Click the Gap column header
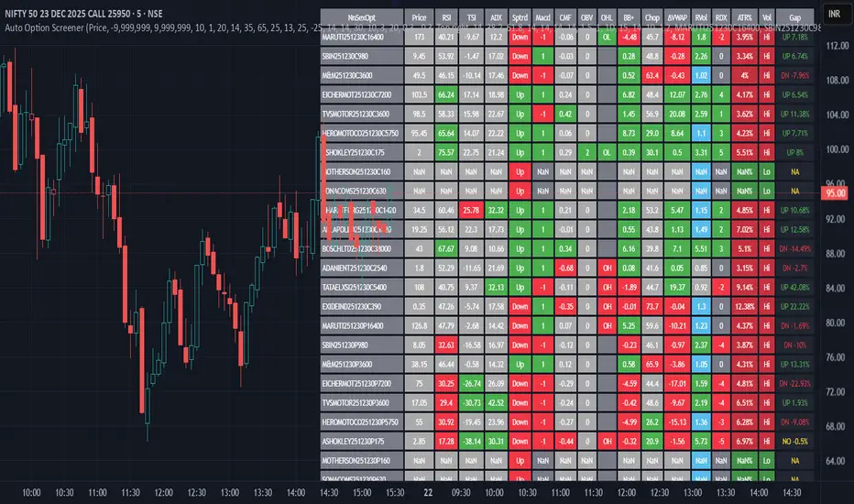 tap(794, 17)
